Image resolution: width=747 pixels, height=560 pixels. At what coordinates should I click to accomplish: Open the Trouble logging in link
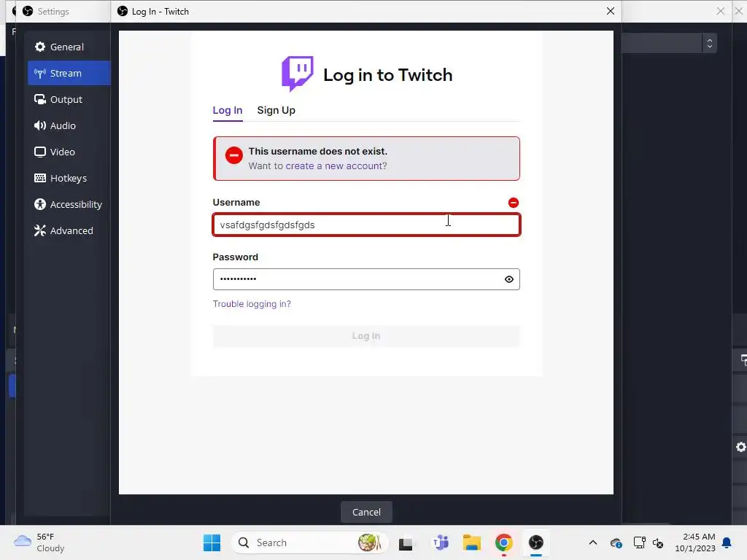[252, 304]
